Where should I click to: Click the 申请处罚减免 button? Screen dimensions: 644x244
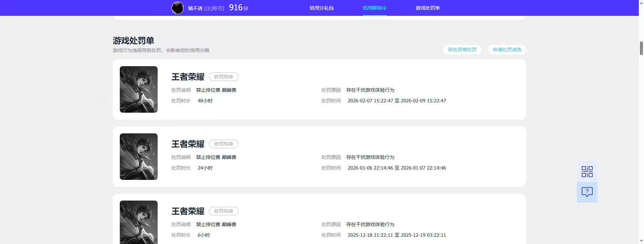[x=507, y=50]
